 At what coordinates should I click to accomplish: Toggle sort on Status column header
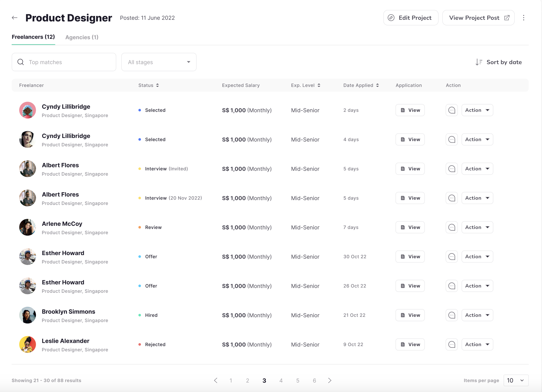[157, 85]
